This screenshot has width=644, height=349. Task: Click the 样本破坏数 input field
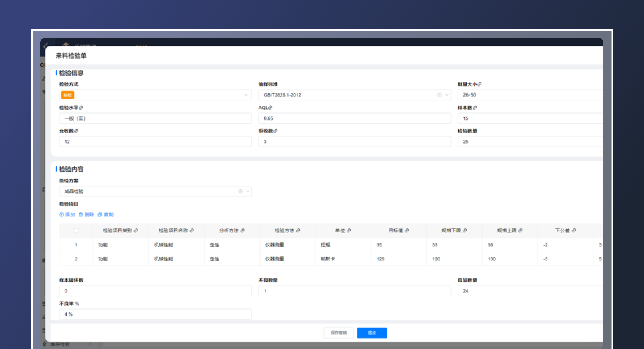click(155, 291)
